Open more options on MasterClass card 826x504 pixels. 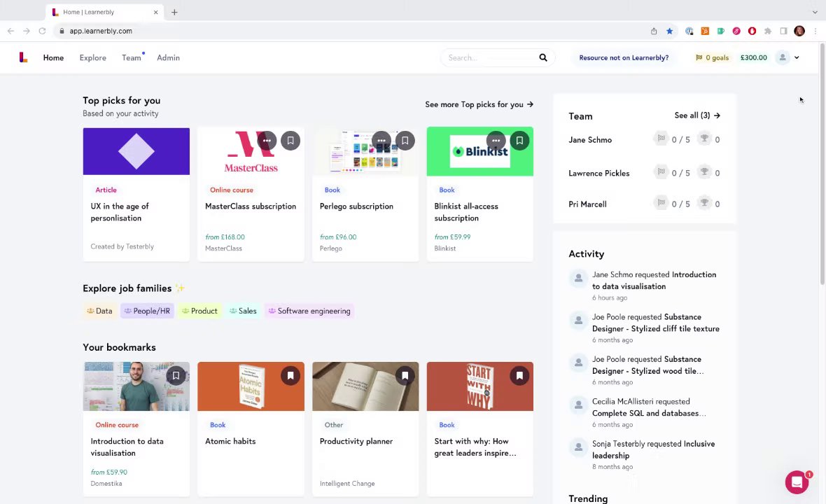[x=267, y=141]
